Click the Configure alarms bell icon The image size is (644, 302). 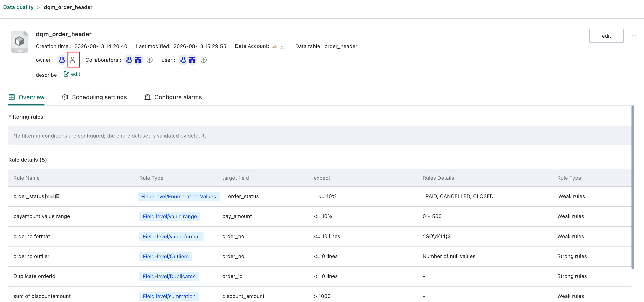point(147,97)
